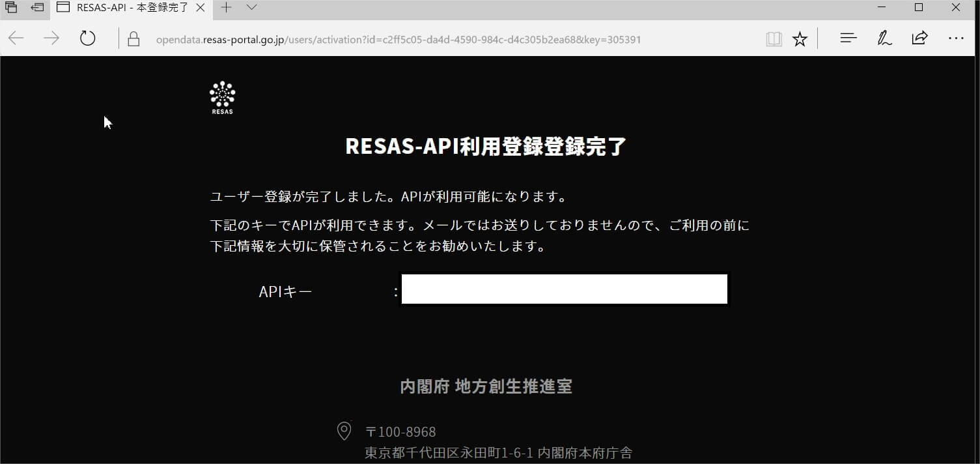Open the Settings and more ellipsis menu
This screenshot has width=980, height=464.
click(956, 38)
